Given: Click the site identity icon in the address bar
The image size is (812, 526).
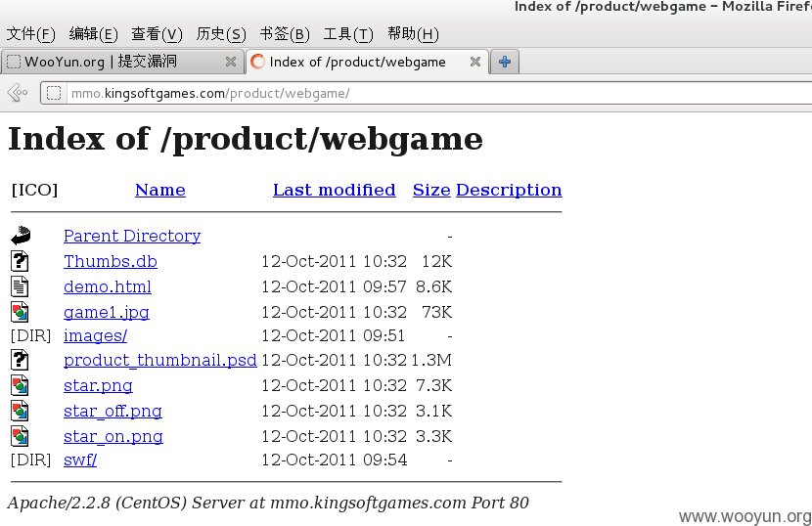Looking at the screenshot, I should (x=54, y=93).
